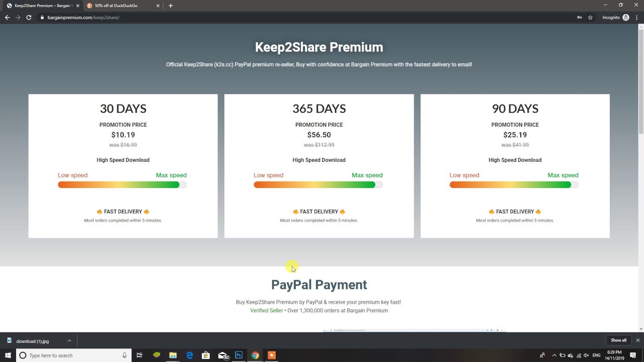Switch to Photoshop in the taskbar
This screenshot has width=644, height=362.
(x=238, y=355)
